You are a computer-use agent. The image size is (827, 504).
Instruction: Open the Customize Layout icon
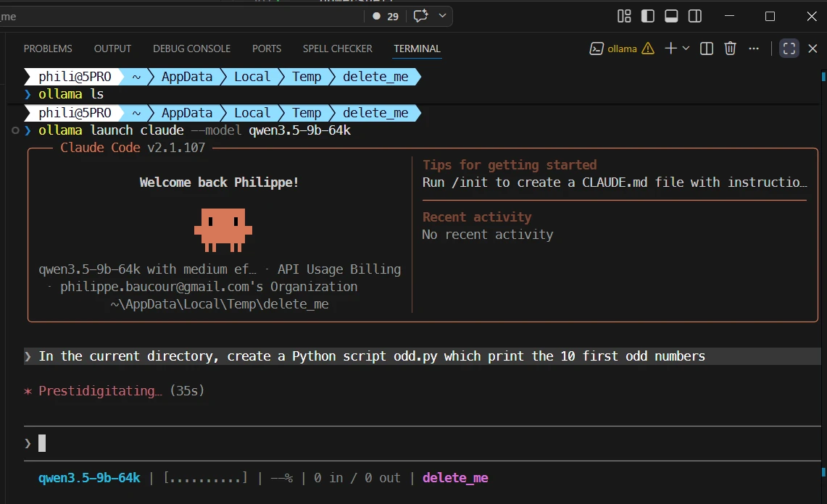point(624,17)
